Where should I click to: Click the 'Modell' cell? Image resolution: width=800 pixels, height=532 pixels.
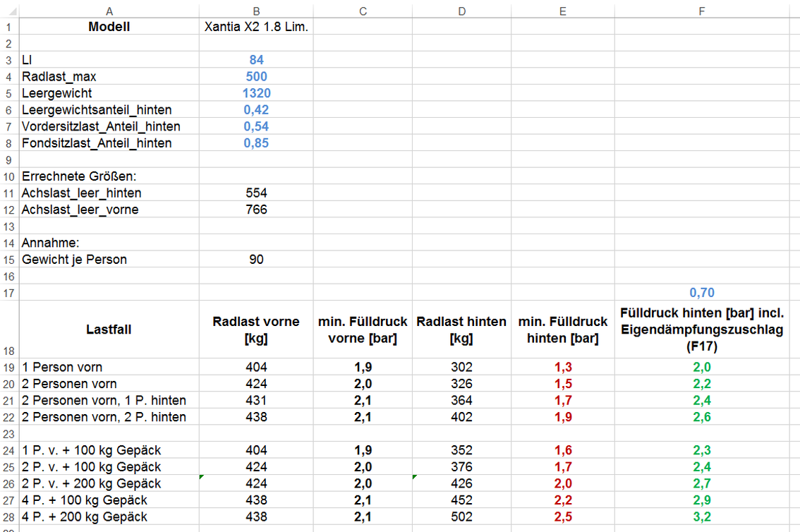coord(109,27)
